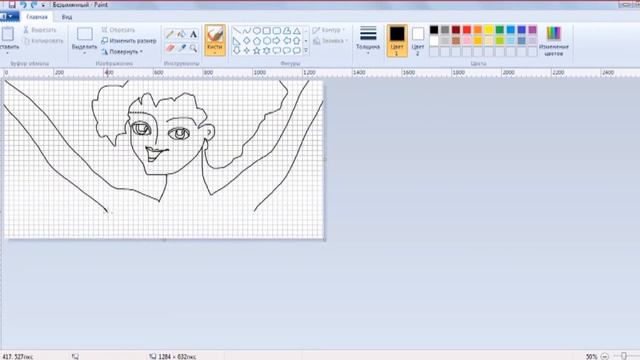Choose the Oval callout shape

coord(287,51)
